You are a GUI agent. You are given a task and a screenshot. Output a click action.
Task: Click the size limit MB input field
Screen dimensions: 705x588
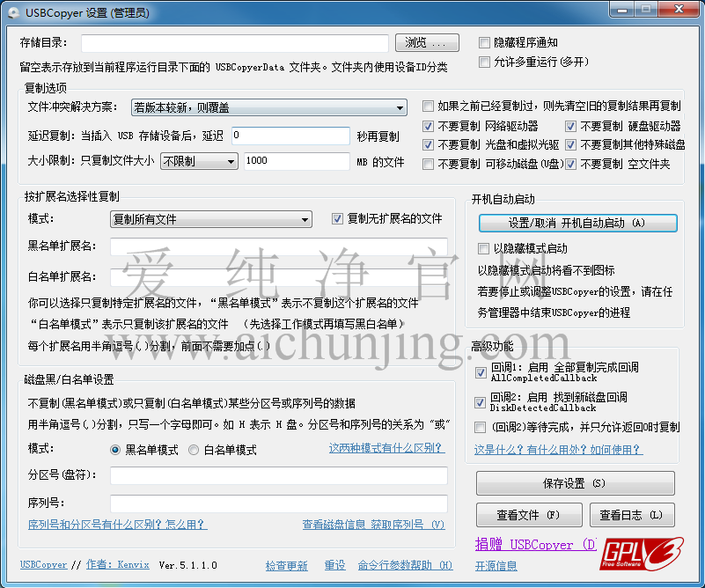(x=297, y=161)
